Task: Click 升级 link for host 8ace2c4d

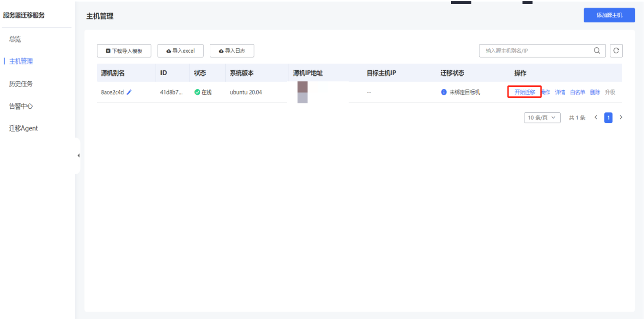Action: pyautogui.click(x=610, y=92)
